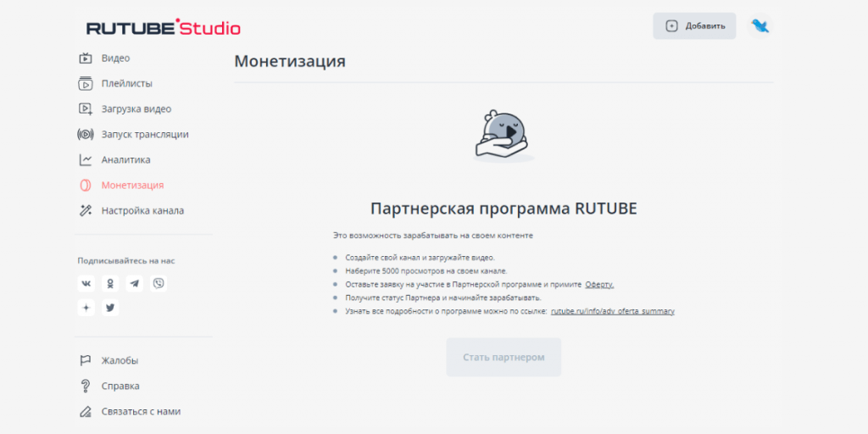Open the Оферту link
Image resolution: width=868 pixels, height=434 pixels.
click(598, 285)
